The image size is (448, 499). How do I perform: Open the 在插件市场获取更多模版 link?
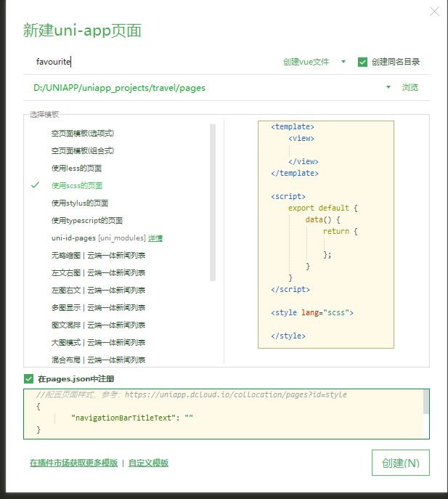click(x=74, y=463)
